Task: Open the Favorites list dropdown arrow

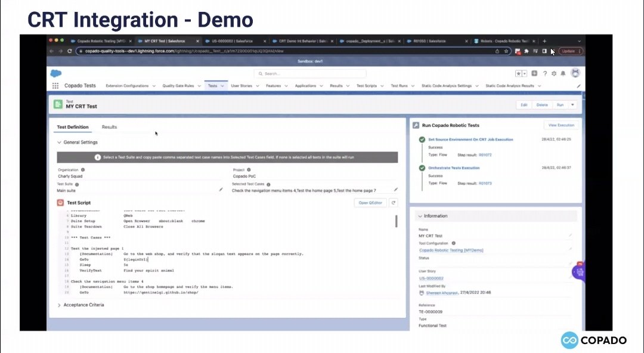Action: (x=525, y=73)
